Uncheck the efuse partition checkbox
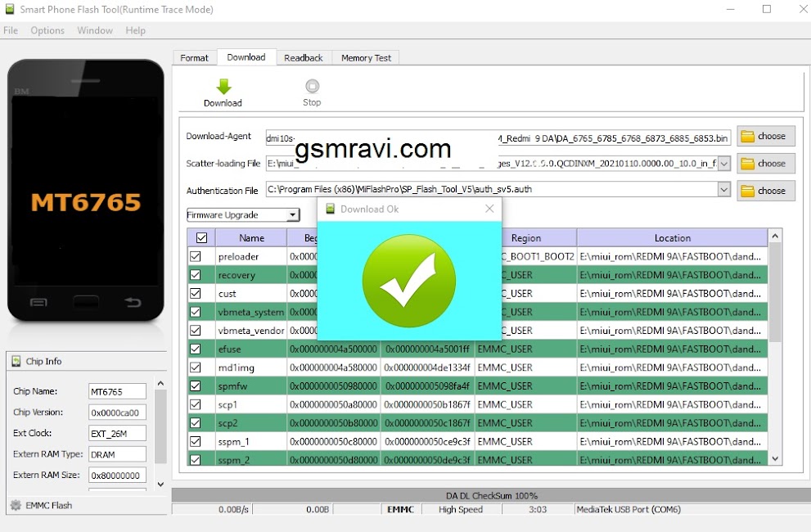Image resolution: width=811 pixels, height=532 pixels. (x=195, y=349)
